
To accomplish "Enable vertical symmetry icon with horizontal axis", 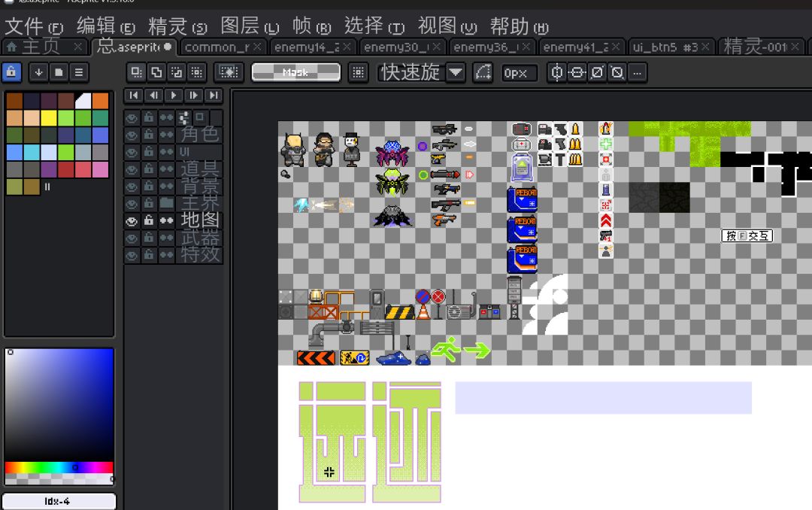I will click(577, 72).
